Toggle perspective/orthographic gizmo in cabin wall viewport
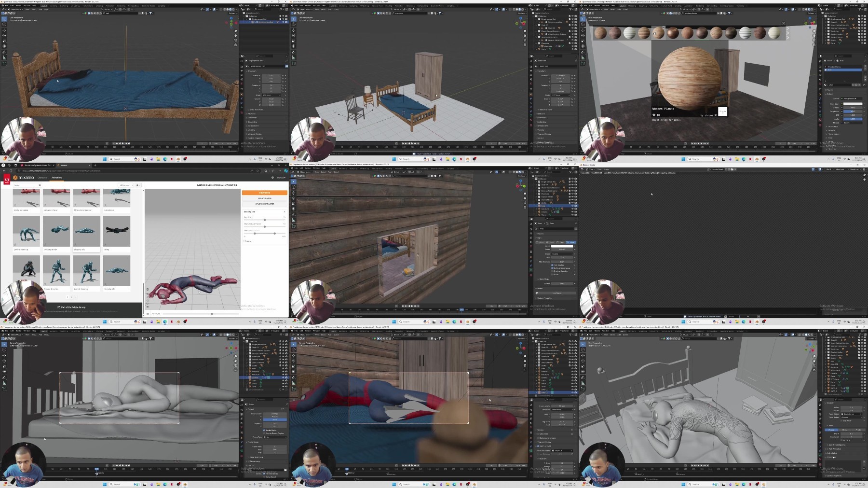 [x=525, y=207]
